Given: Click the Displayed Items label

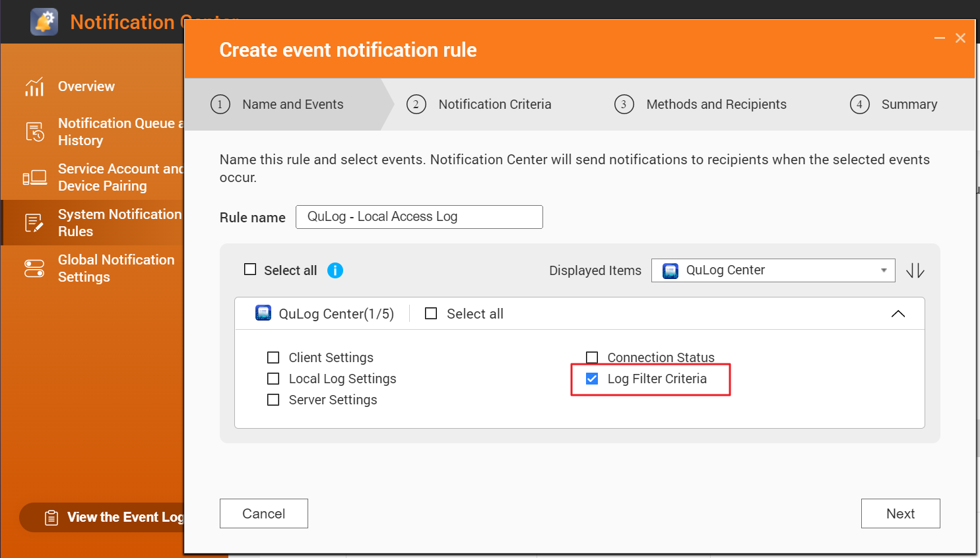Looking at the screenshot, I should click(595, 270).
